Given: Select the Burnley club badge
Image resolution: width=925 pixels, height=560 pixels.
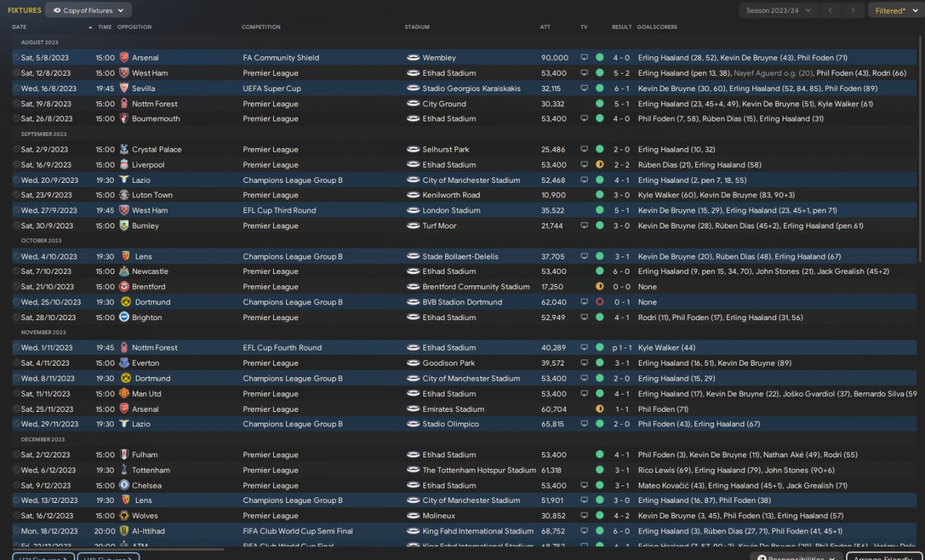Looking at the screenshot, I should tap(124, 225).
